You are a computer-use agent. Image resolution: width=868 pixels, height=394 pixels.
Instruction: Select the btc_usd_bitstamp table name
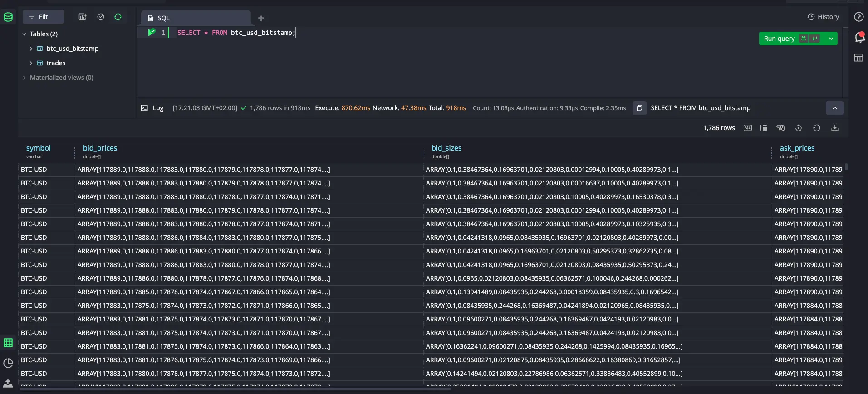point(73,49)
